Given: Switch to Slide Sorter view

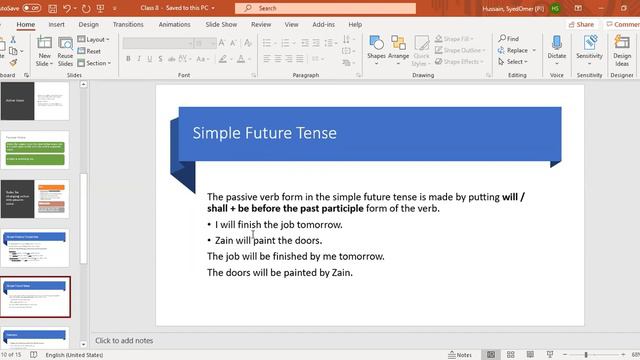Looking at the screenshot, I should point(511,355).
